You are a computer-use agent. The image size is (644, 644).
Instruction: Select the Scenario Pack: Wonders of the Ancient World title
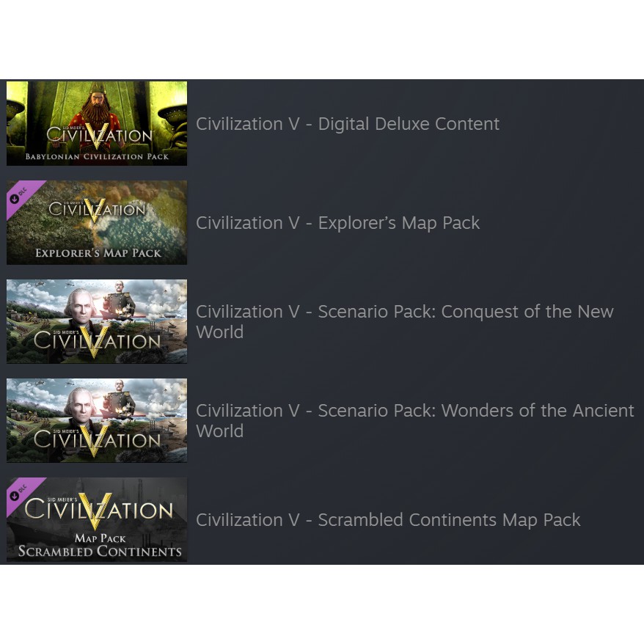415,420
